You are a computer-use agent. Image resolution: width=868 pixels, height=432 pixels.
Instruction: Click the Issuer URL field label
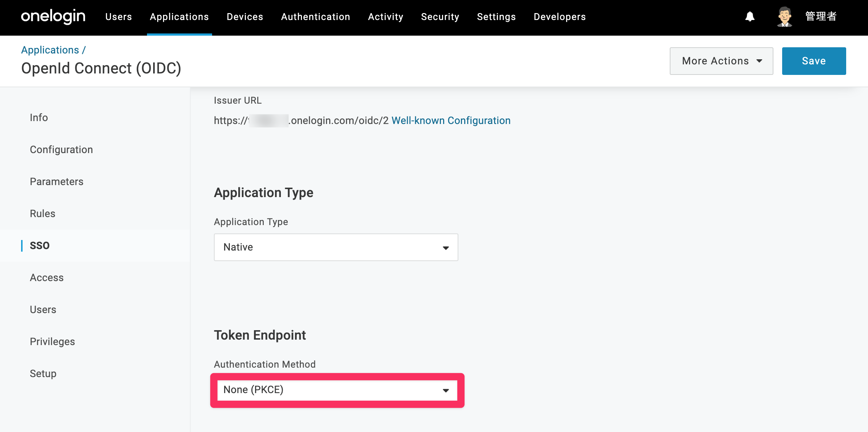[x=238, y=100]
